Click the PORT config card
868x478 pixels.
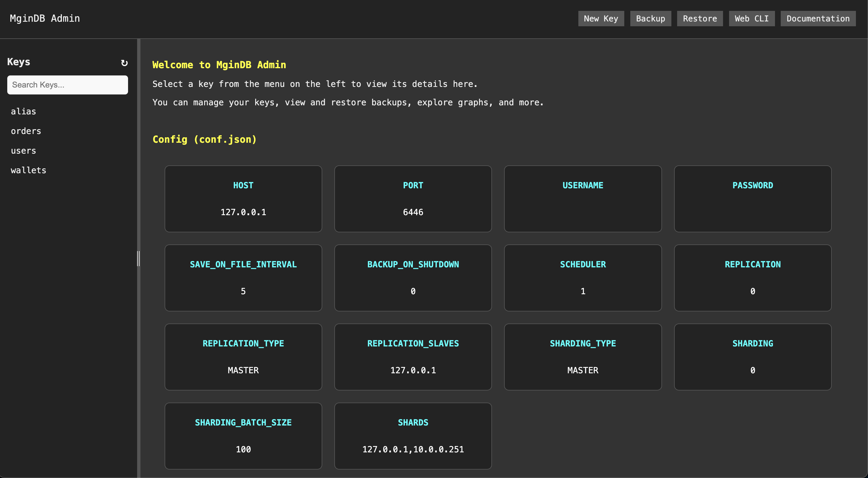pos(413,198)
